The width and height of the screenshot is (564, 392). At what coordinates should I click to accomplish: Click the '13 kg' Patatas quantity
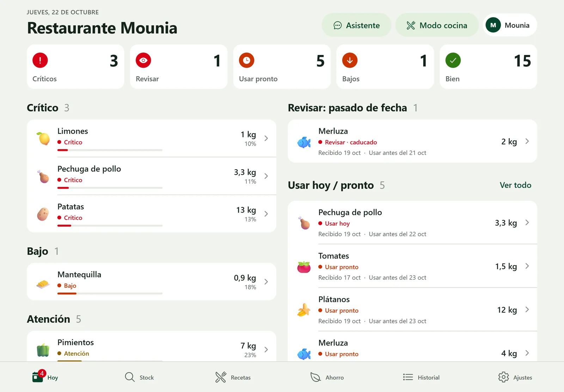coord(246,210)
